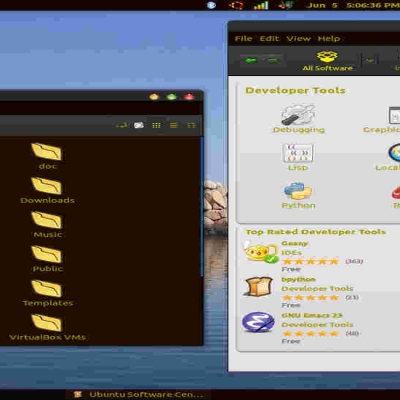Select the doc folder in file manager
Viewport: 400px width, 400px height.
pyautogui.click(x=47, y=156)
